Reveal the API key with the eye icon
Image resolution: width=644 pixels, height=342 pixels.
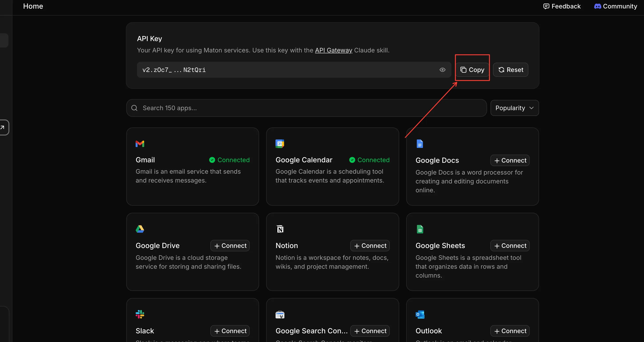(x=442, y=70)
